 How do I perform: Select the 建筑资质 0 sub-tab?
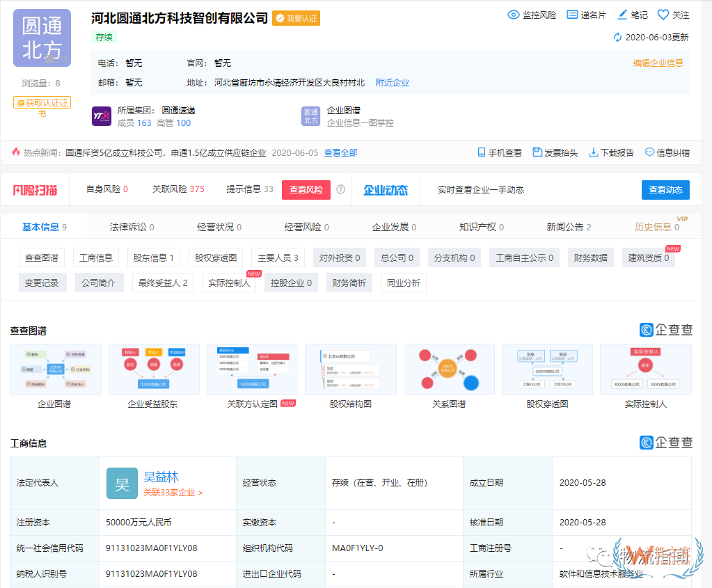point(649,258)
